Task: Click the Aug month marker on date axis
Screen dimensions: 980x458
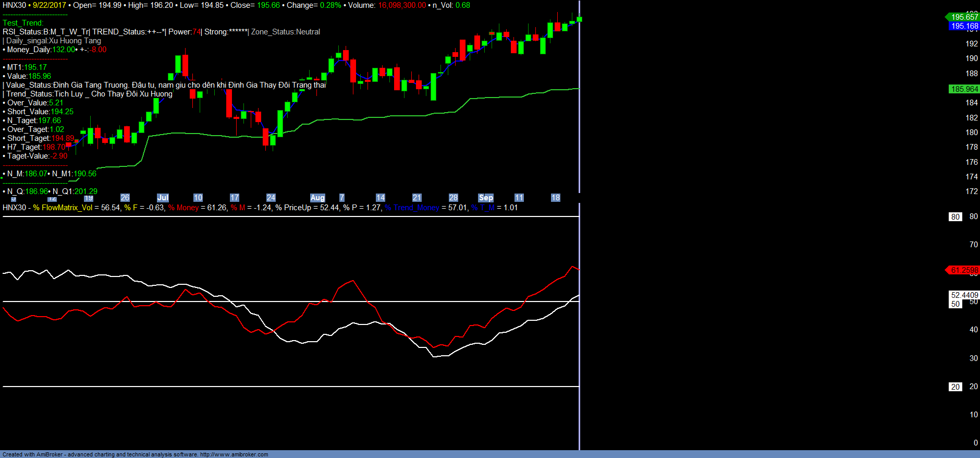Action: coord(317,198)
